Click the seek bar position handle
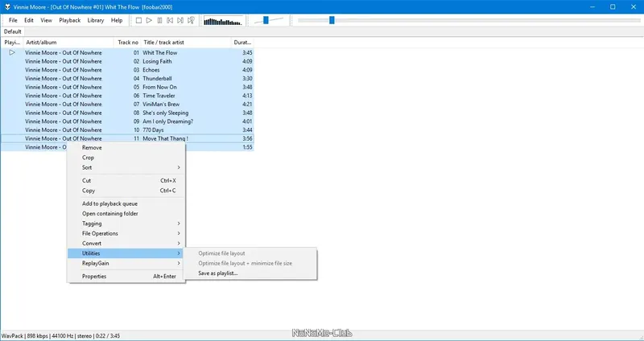Viewport: 644px width, 341px height. [x=332, y=20]
